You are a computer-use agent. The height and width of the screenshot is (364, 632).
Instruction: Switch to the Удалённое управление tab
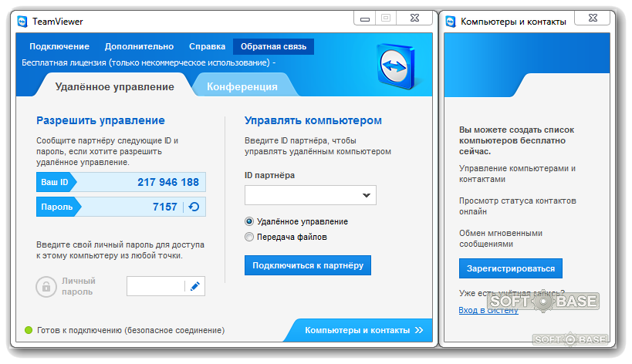coord(114,86)
